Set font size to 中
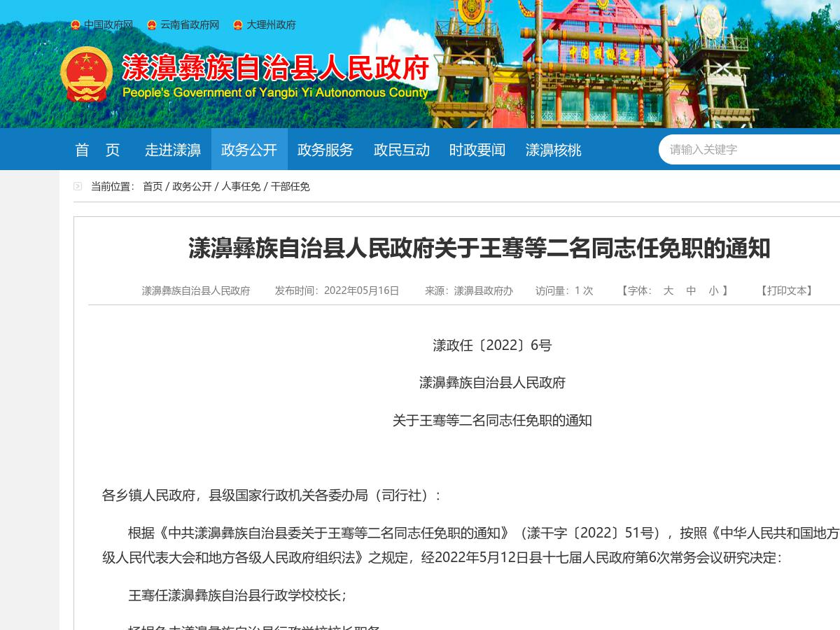Screen dimensions: 840x630 [x=691, y=290]
